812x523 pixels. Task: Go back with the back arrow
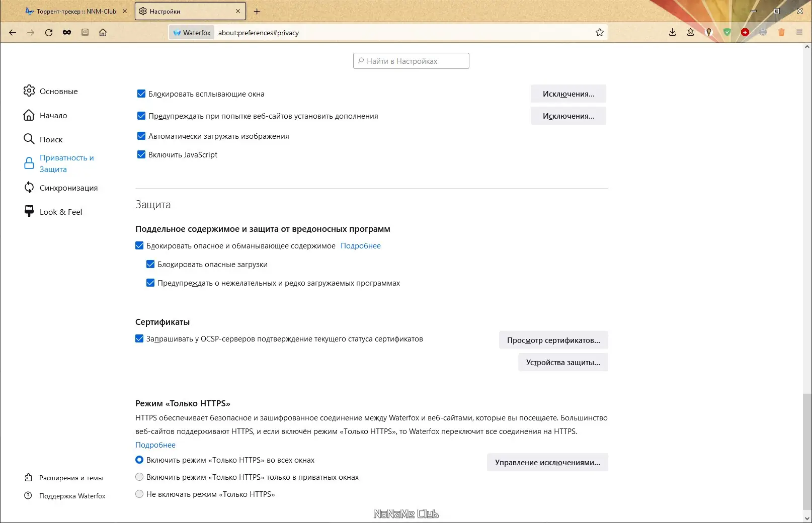(13, 33)
